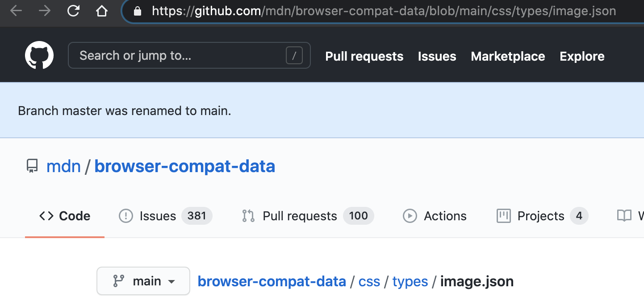The image size is (644, 305).
Task: Click the Search or jump to field
Action: pos(189,56)
